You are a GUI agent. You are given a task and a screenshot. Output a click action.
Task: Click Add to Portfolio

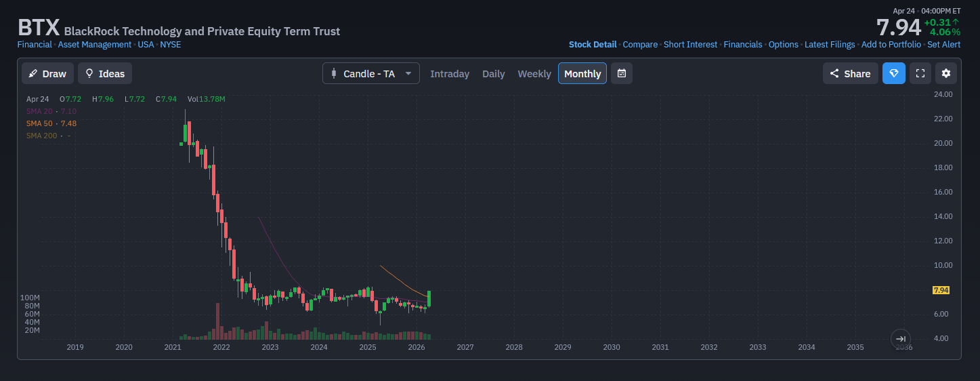click(891, 45)
